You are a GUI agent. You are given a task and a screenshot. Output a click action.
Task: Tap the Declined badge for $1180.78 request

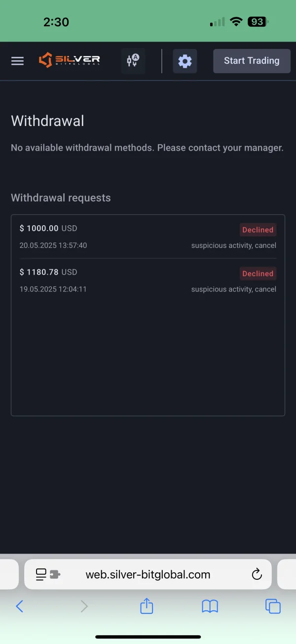click(x=258, y=274)
